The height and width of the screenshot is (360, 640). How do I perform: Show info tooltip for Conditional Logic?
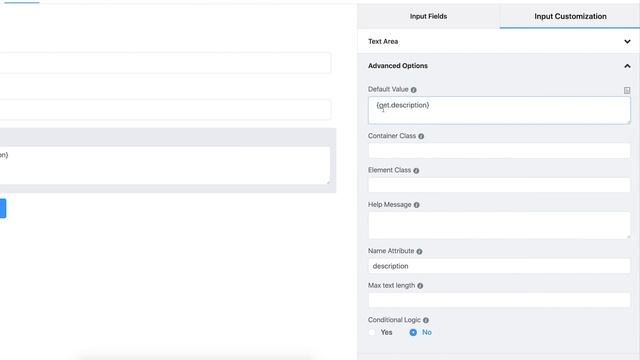(426, 320)
